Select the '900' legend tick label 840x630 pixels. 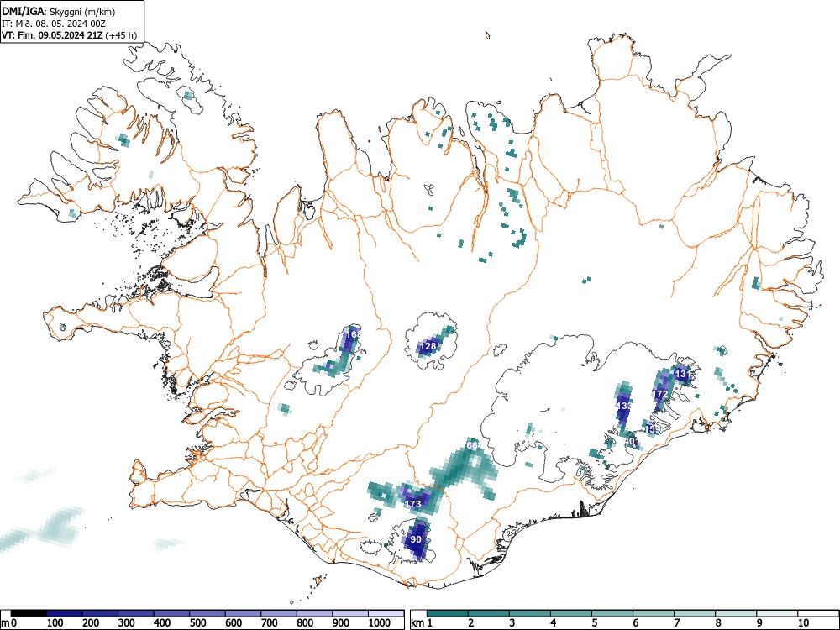click(341, 623)
